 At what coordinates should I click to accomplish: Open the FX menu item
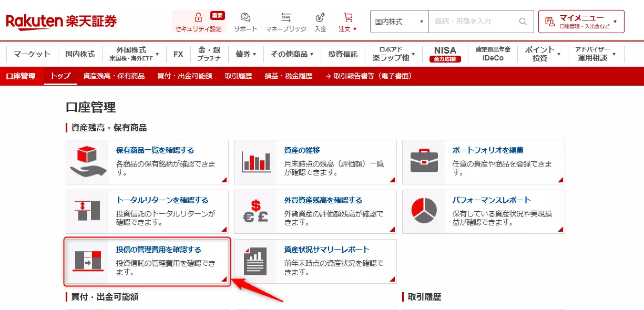[x=178, y=54]
